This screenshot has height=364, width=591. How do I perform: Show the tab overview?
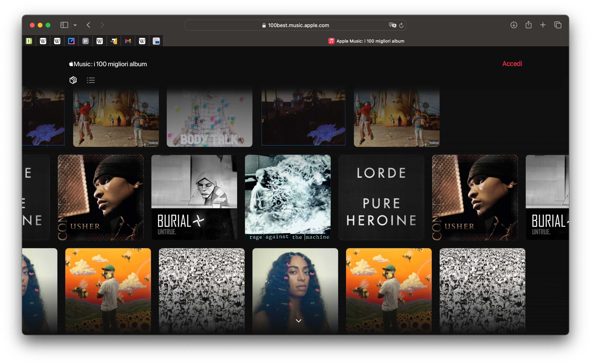click(558, 25)
